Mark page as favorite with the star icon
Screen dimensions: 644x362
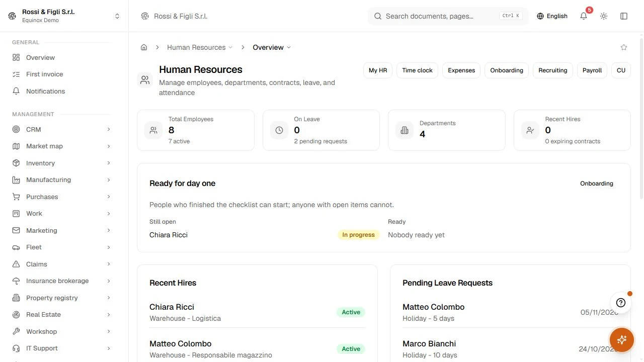[624, 47]
